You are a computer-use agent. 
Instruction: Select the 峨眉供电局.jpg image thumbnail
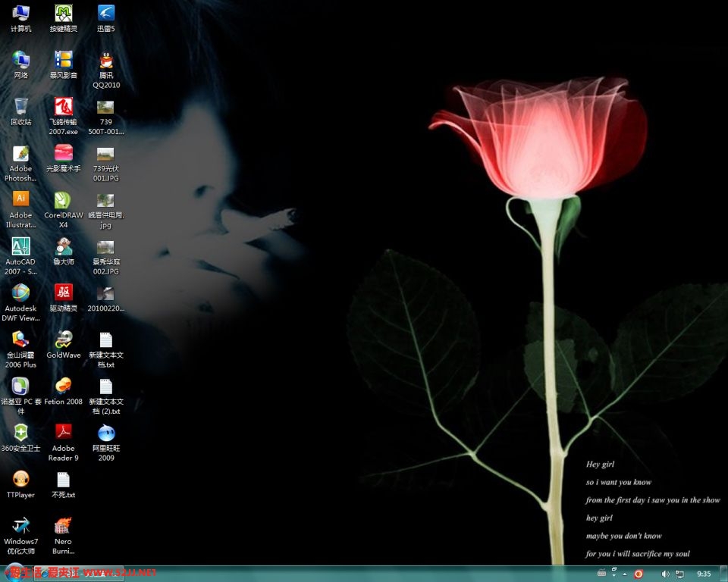pyautogui.click(x=105, y=201)
